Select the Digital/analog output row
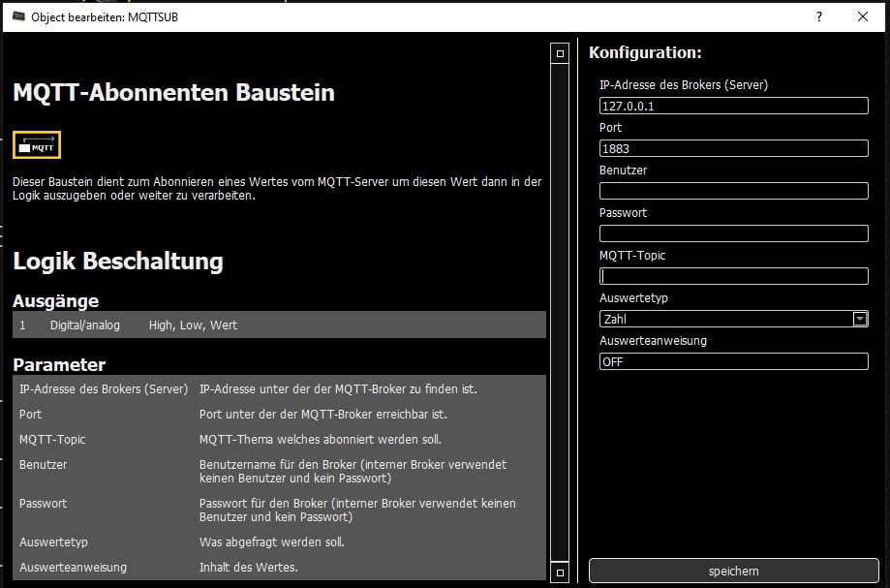The image size is (890, 588). point(279,325)
